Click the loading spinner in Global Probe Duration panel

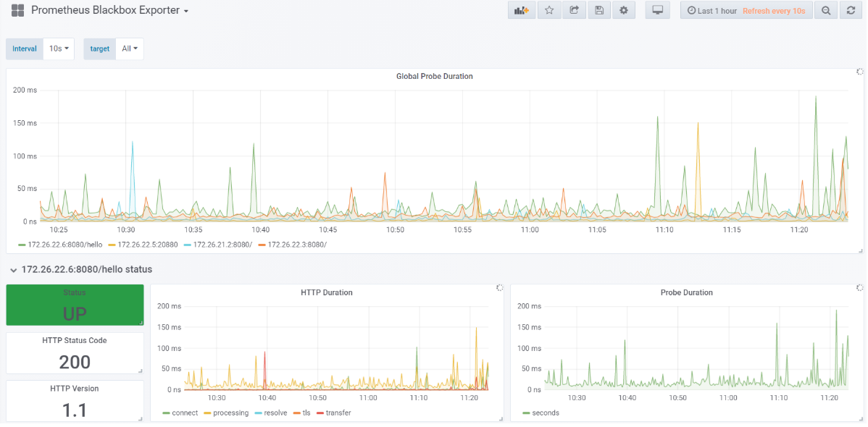click(859, 72)
